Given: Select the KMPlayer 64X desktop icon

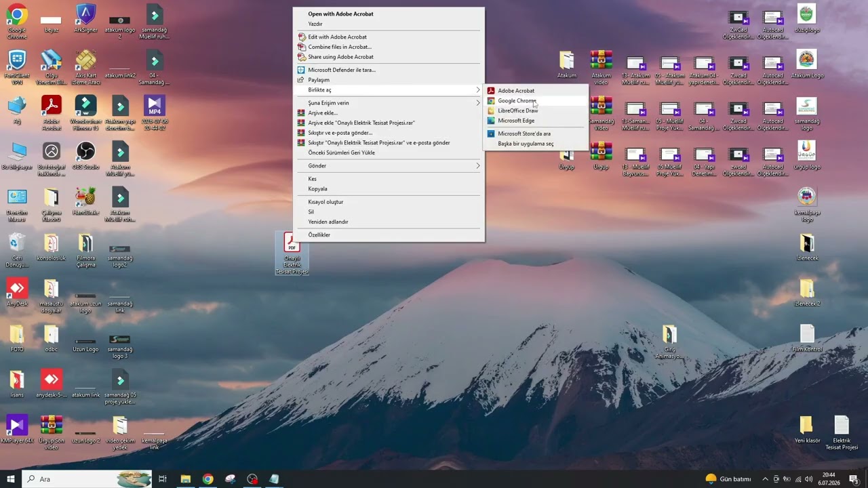Looking at the screenshot, I should [x=17, y=429].
